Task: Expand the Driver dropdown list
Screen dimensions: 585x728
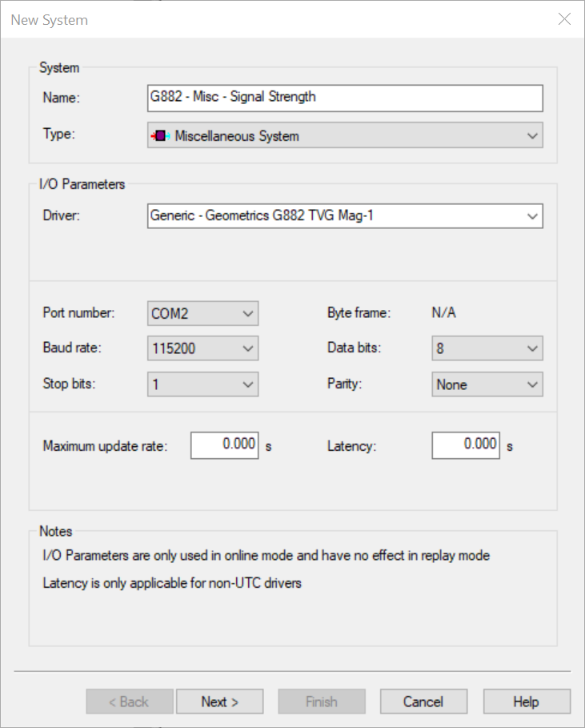Action: click(344, 215)
